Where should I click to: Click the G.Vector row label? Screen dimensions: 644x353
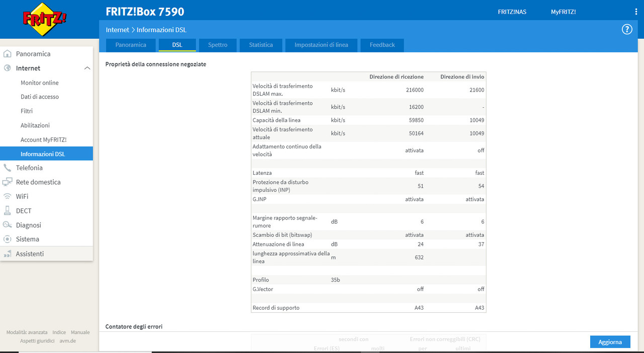click(x=263, y=289)
